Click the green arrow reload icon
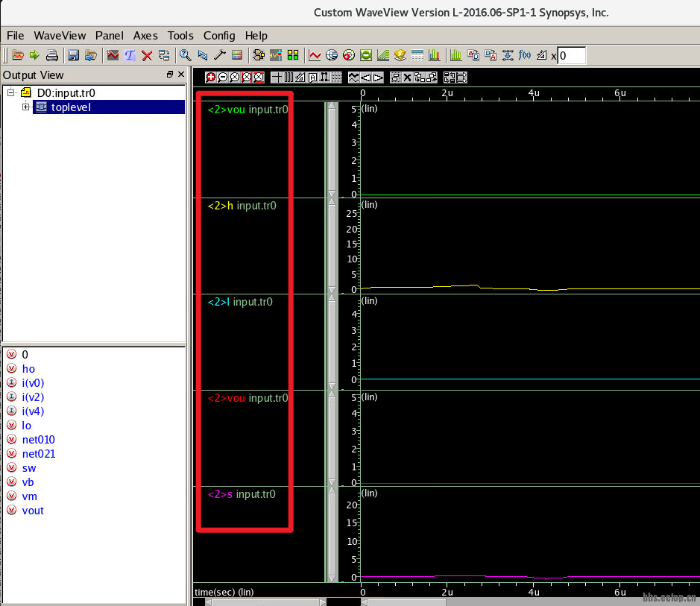 [34, 55]
